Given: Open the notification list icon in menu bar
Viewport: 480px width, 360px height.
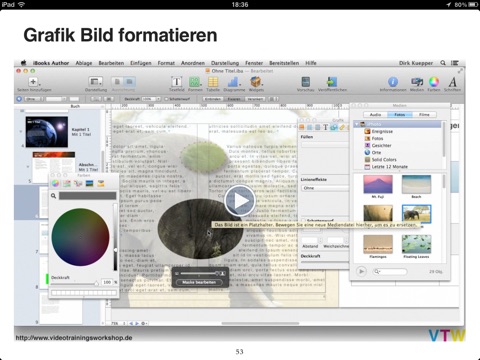Looking at the screenshot, I should coord(454,63).
